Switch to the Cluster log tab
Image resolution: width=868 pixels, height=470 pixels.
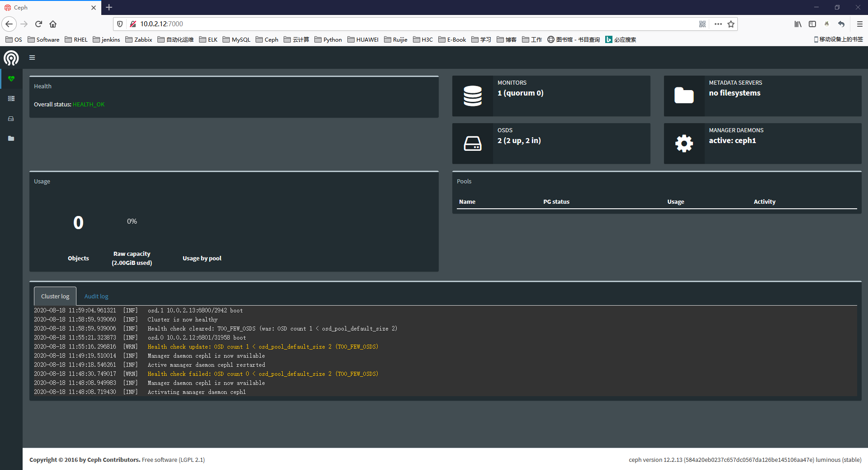pos(55,296)
